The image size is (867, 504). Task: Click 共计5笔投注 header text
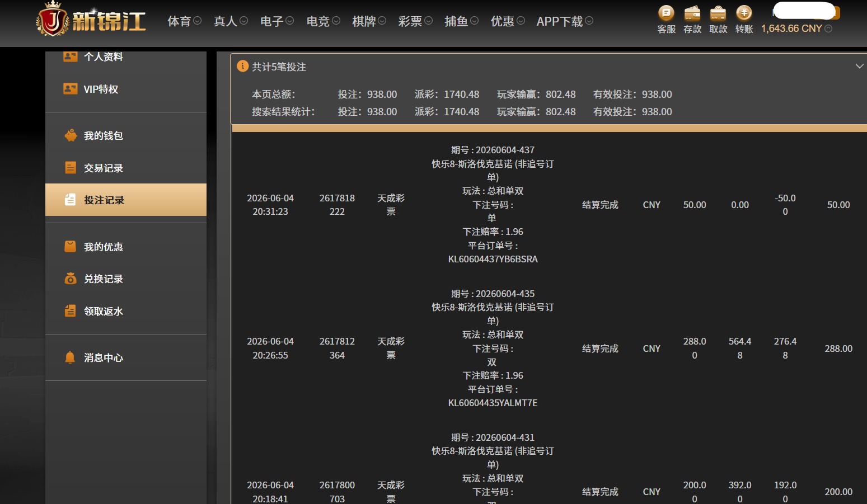279,67
